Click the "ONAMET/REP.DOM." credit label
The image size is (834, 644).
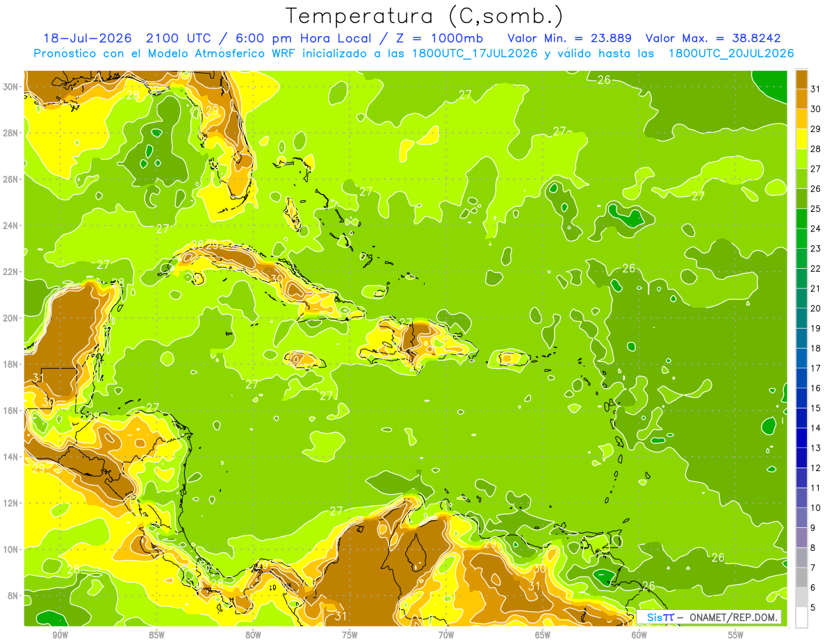point(733,617)
